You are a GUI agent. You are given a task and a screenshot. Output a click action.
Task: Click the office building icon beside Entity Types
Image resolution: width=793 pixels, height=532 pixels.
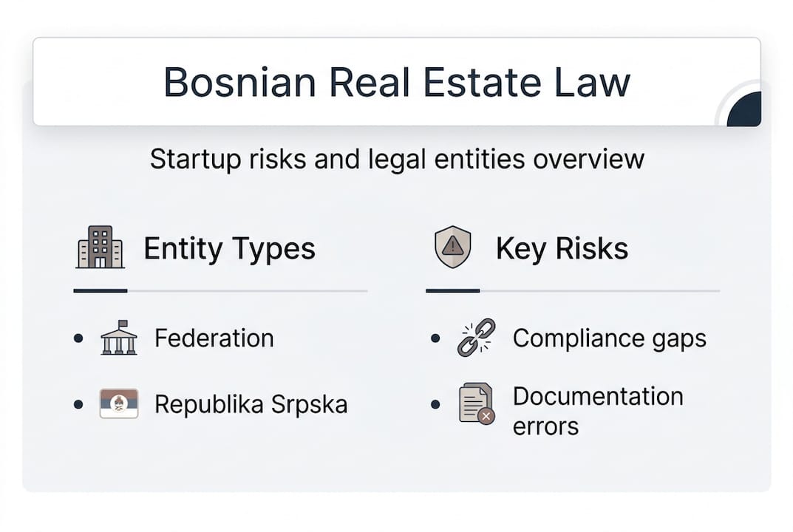100,248
